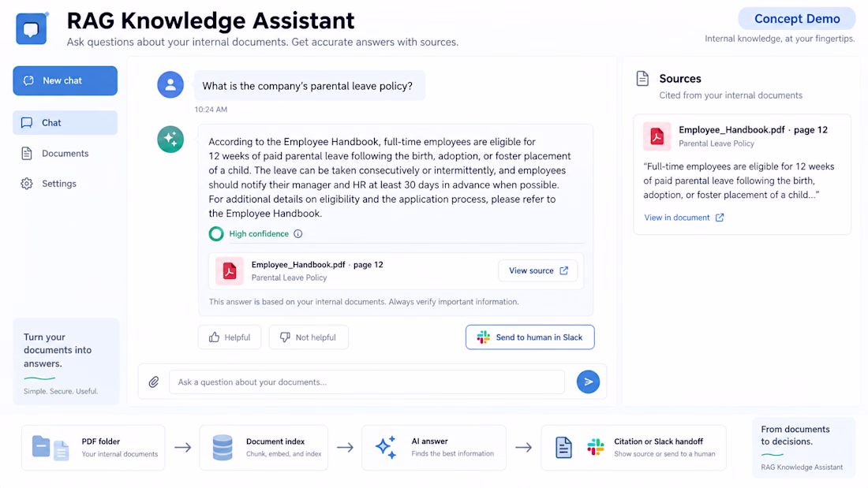868x488 pixels.
Task: Click the High confidence label
Action: [259, 234]
